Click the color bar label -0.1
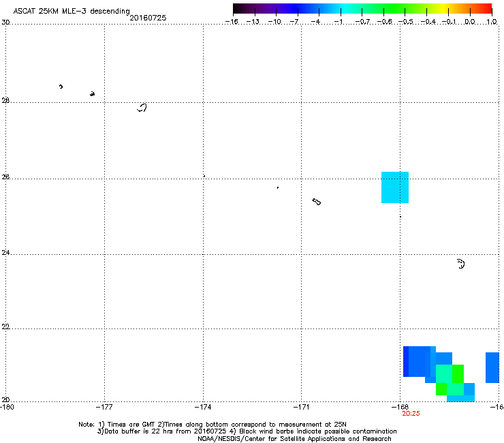504x443 pixels. point(449,22)
